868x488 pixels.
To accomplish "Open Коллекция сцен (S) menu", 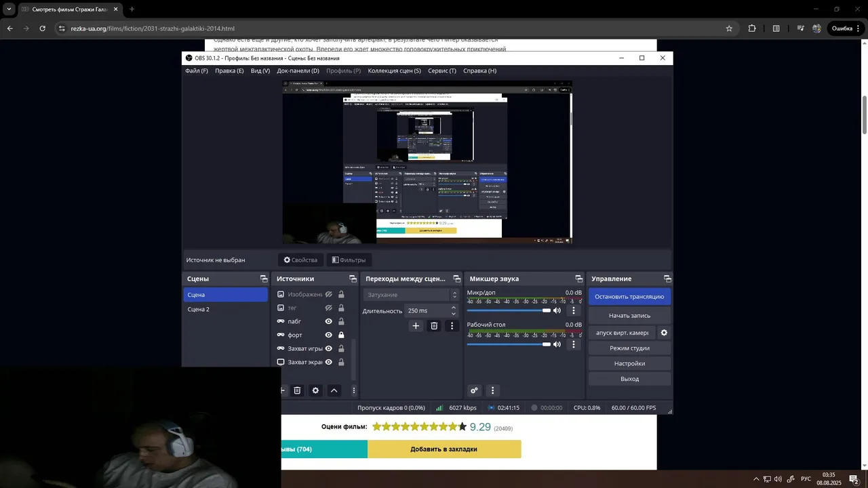I will (394, 70).
